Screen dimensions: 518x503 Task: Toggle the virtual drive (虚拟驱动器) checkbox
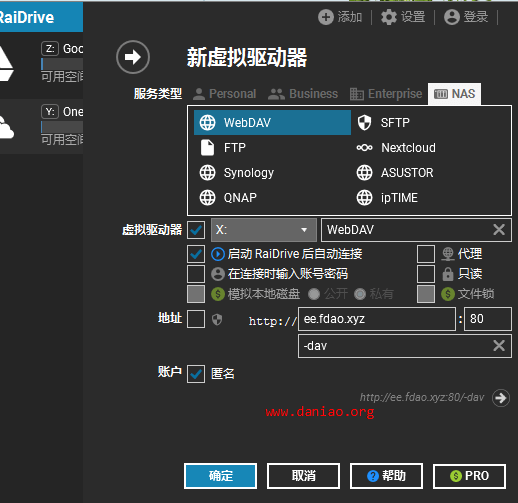(196, 230)
